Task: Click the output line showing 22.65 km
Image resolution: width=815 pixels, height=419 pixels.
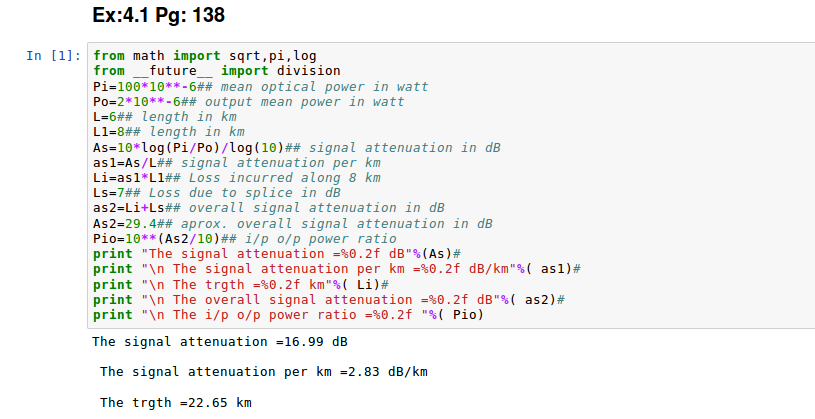Action: click(176, 402)
